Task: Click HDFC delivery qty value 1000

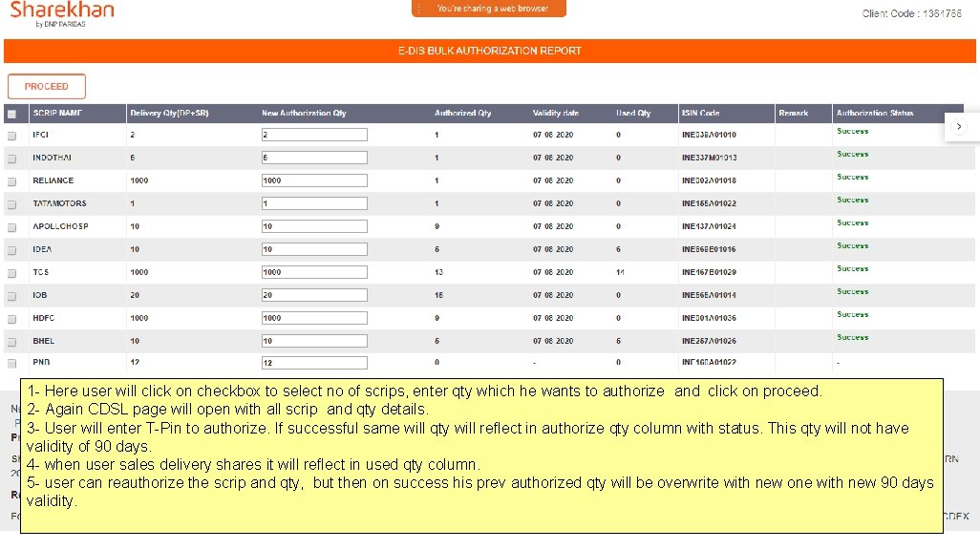Action: pyautogui.click(x=138, y=318)
